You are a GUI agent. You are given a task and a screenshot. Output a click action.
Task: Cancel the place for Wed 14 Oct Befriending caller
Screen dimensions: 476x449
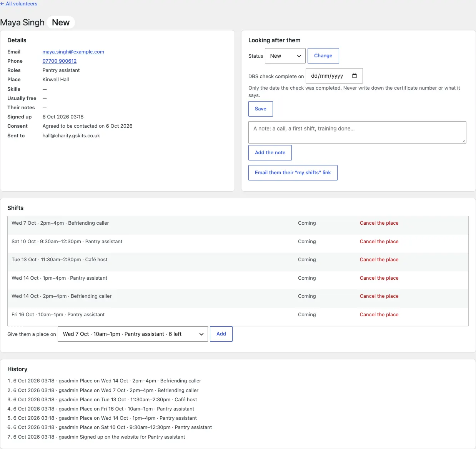coord(379,296)
